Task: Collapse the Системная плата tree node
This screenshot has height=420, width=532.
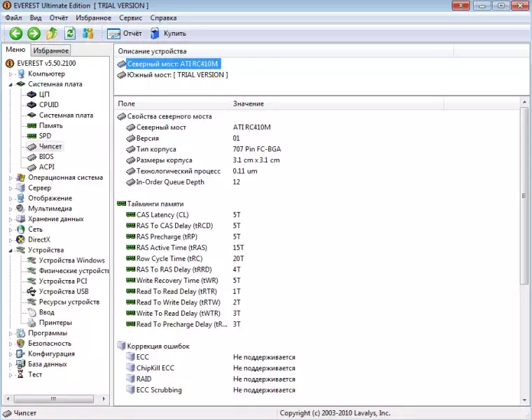Action: [x=10, y=84]
